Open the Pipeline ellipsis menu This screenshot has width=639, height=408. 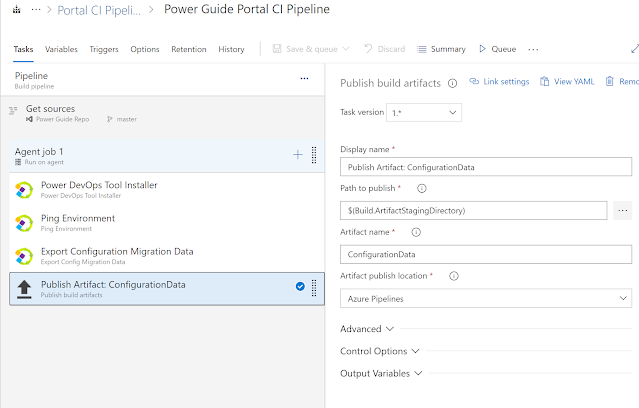pyautogui.click(x=304, y=77)
